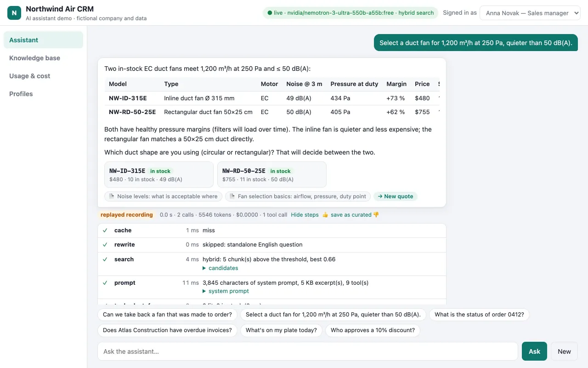The image size is (588, 368).
Task: Click the Noise @ 3 m column header
Action: tap(304, 84)
